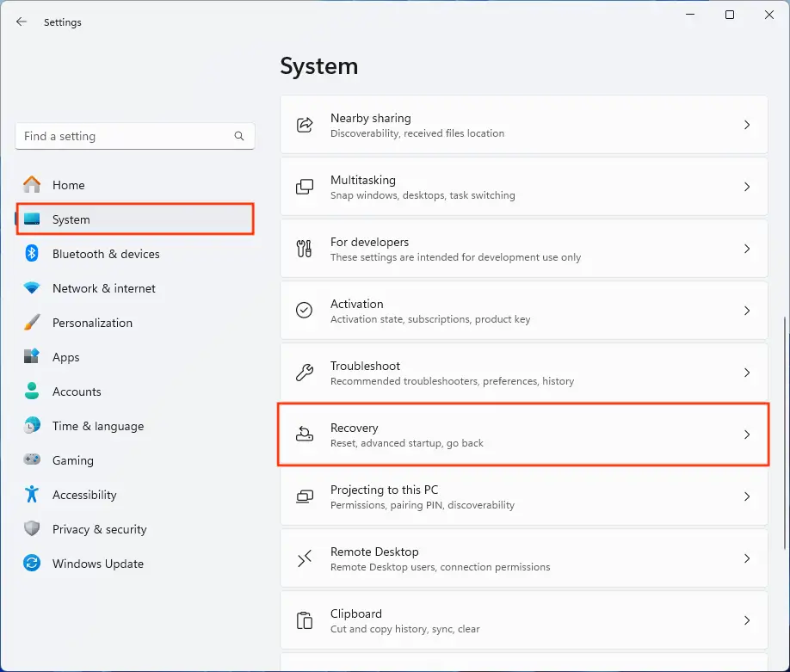Click the Settings title text
Image resolution: width=790 pixels, height=672 pixels.
pos(63,22)
